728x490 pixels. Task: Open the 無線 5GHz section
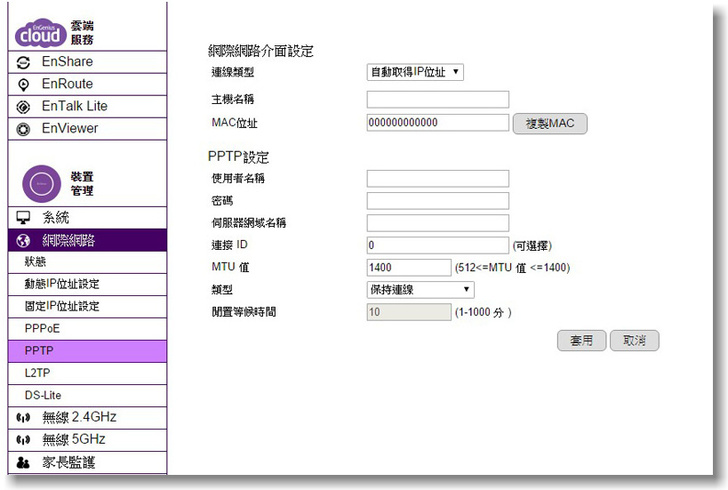87,440
